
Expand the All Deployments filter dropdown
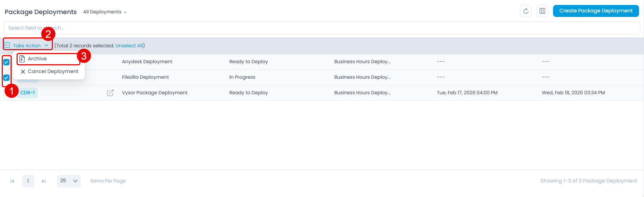105,12
